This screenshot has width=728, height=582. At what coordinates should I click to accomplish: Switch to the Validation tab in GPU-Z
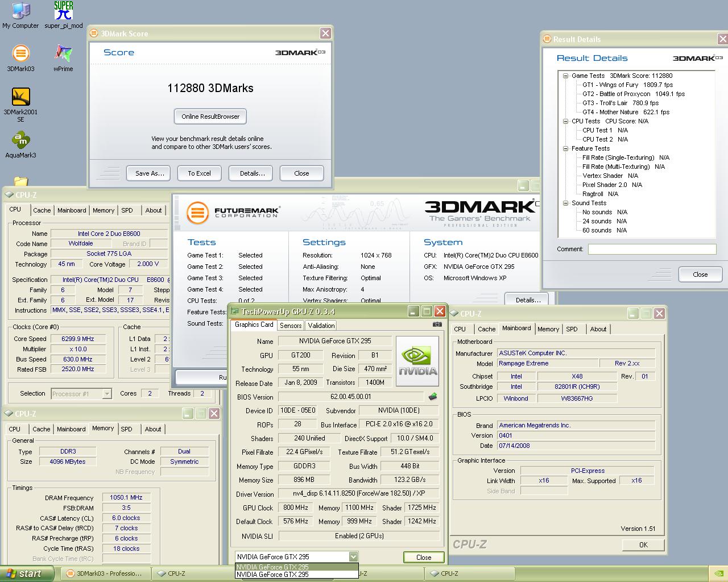321,326
